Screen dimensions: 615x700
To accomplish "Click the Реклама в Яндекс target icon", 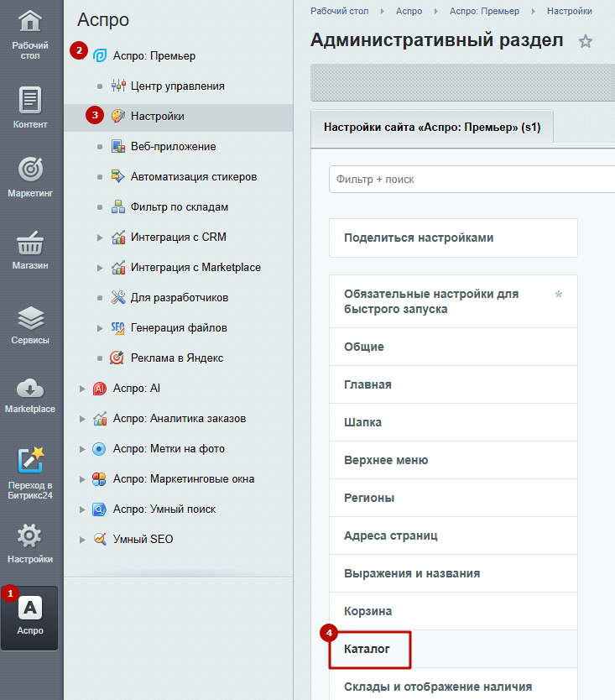I will (x=117, y=358).
